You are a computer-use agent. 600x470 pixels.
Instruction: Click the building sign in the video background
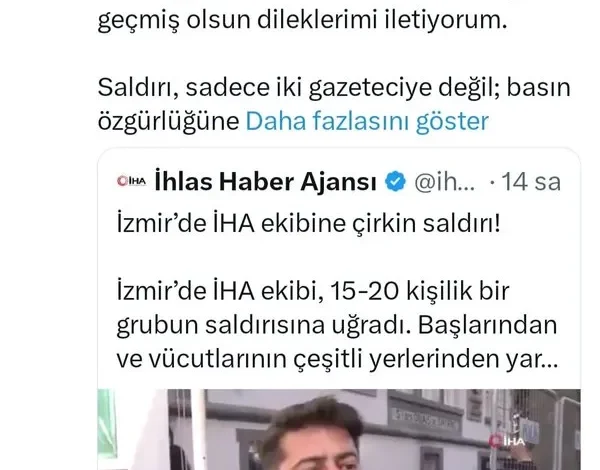click(424, 419)
